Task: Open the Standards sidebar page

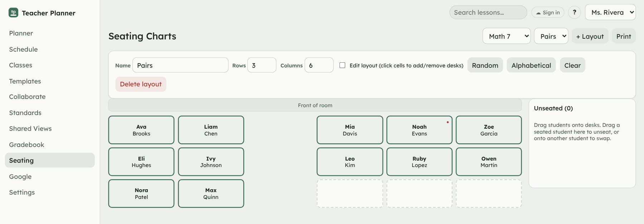Action: 50,113
